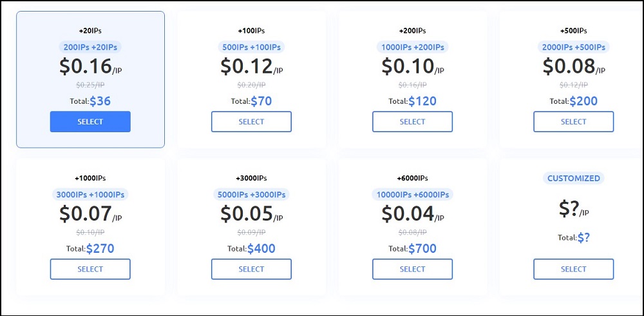Click the $0.08/IP price text
This screenshot has height=316, width=644.
tap(573, 66)
